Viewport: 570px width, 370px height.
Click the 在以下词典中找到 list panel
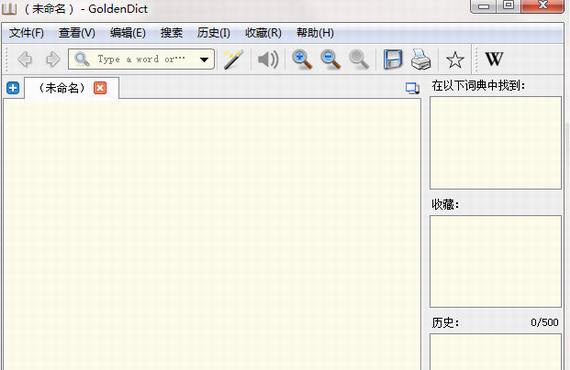click(x=495, y=142)
